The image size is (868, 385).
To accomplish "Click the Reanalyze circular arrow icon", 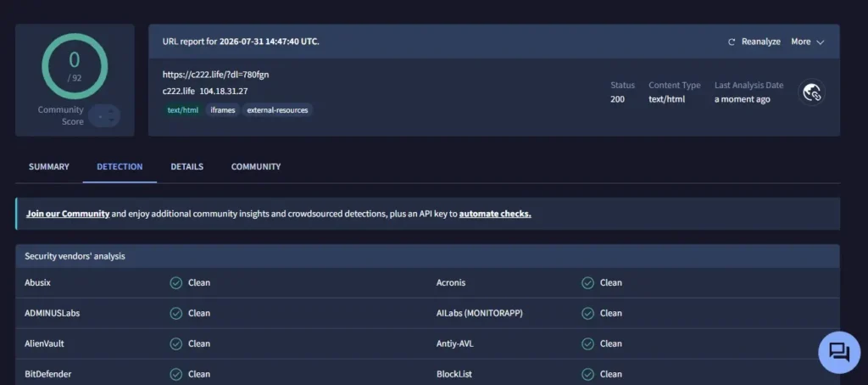I will click(732, 42).
